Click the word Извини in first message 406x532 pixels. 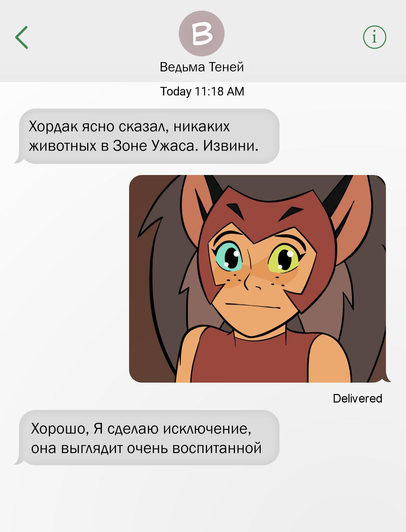[231, 146]
